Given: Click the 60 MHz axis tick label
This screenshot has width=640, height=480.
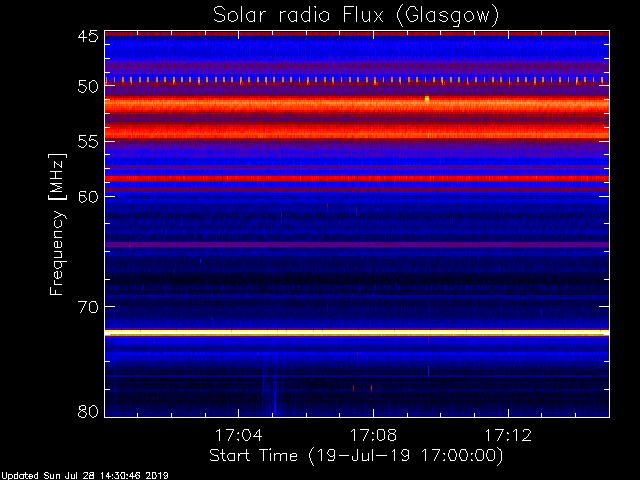Looking at the screenshot, I should (88, 196).
